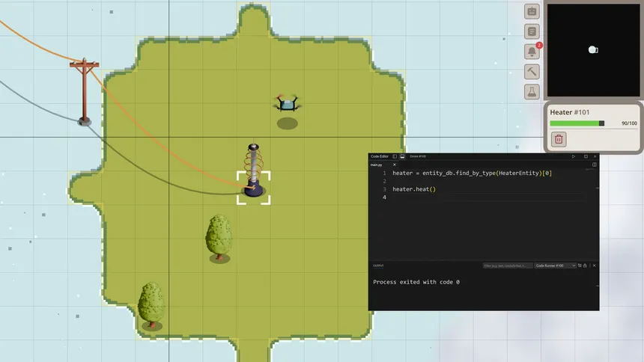Open the research flask icon
This screenshot has width=644, height=362.
532,92
